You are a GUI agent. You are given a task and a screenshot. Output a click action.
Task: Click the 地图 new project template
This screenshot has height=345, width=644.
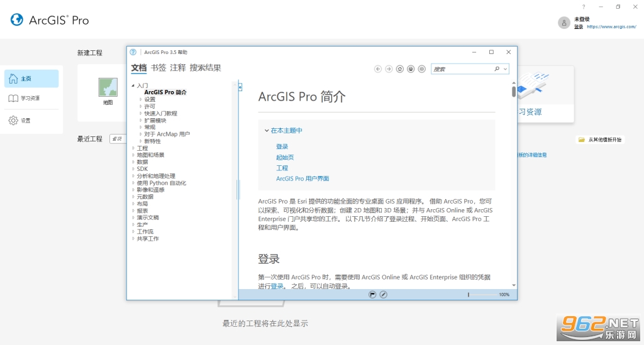click(108, 91)
